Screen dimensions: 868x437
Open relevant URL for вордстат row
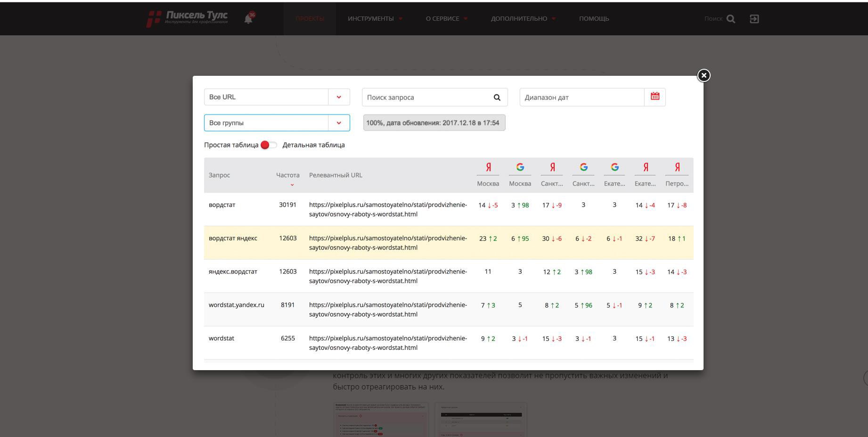[x=388, y=210]
